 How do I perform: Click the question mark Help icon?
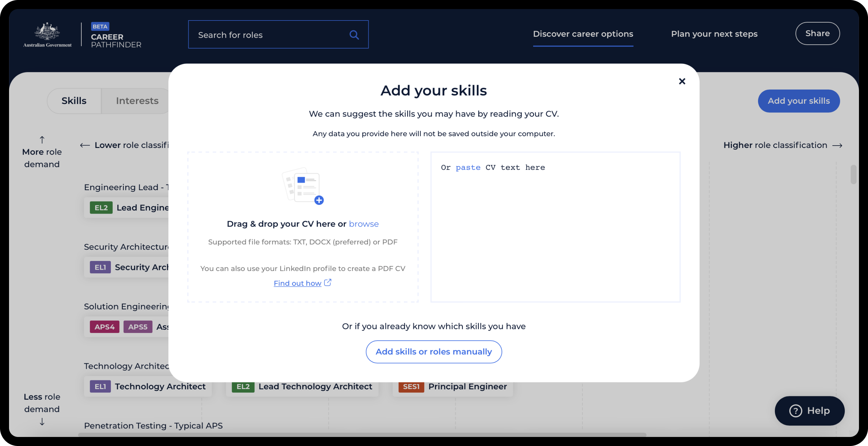796,411
